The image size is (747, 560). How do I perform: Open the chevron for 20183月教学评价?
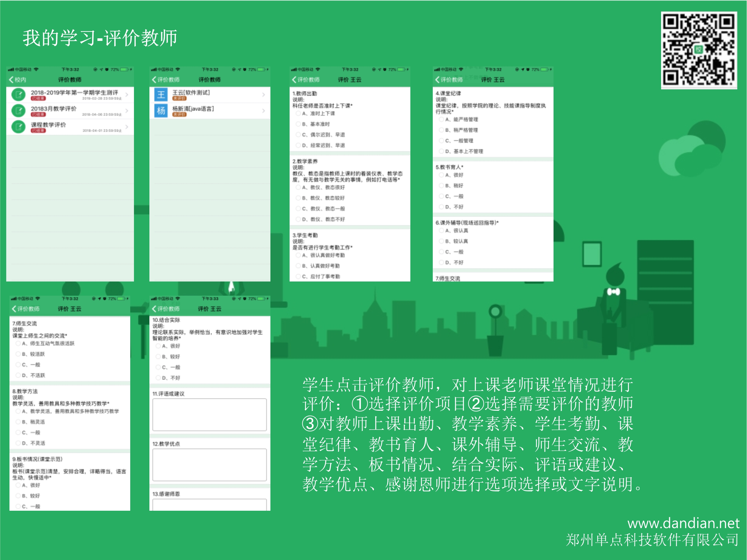click(x=127, y=111)
